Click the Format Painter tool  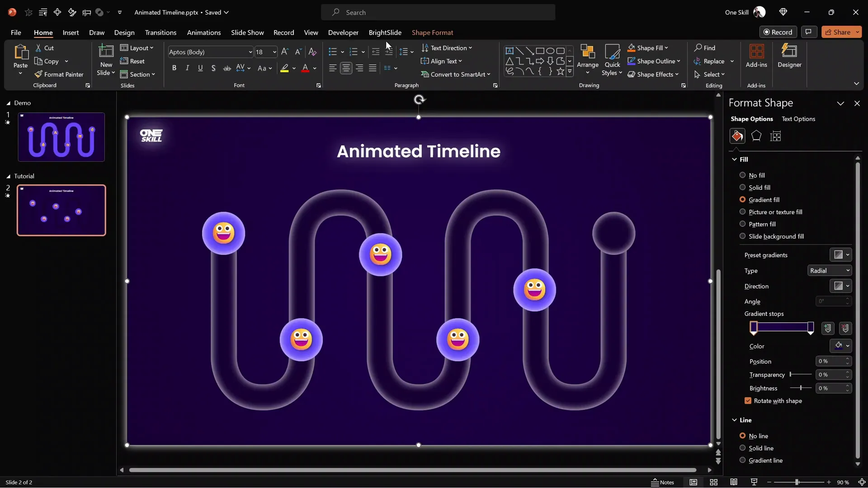coord(59,75)
